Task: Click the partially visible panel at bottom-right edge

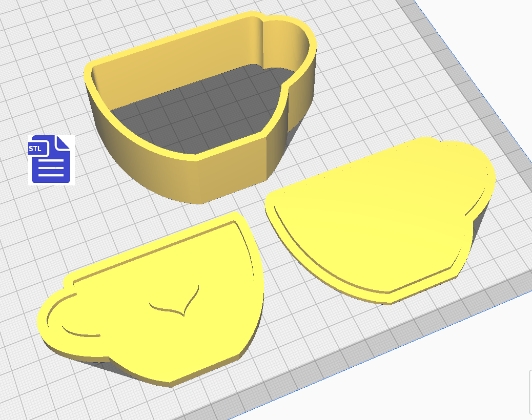Action: click(530, 392)
